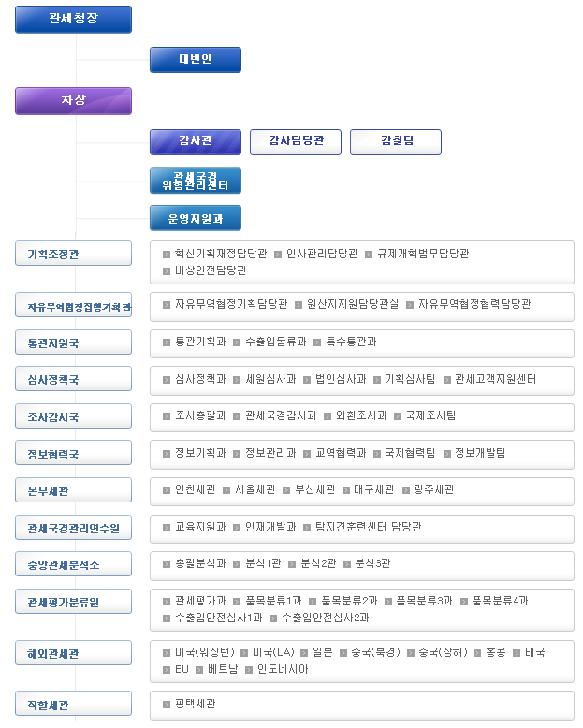The height and width of the screenshot is (728, 583).
Task: Click 원산지지원담당관실 link
Action: pos(353,304)
